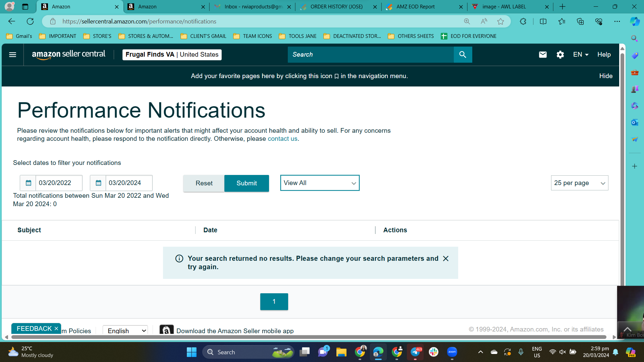Switch to the ORDER HISTORY (JOSE) tab
644x362 pixels.
pos(338,7)
